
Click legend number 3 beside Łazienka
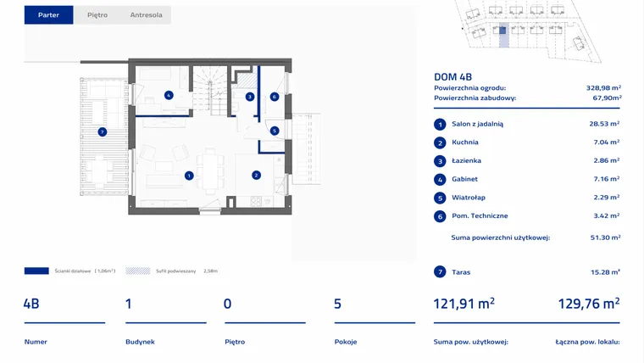pos(440,161)
